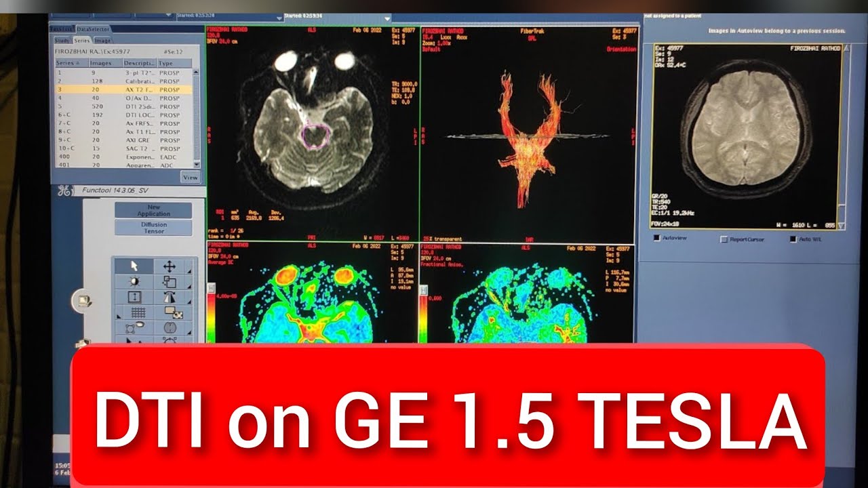This screenshot has height=488, width=868.
Task: Select series 1 row with 9 images
Action: tap(123, 72)
